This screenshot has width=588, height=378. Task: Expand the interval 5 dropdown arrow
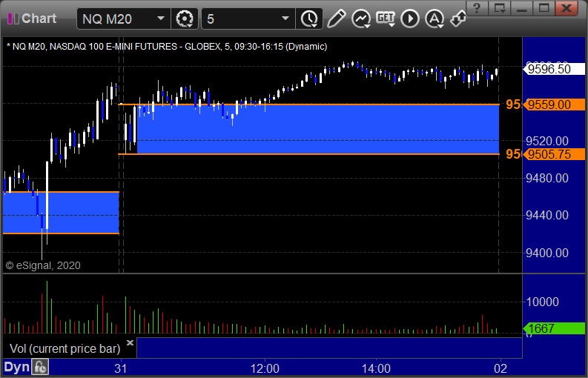coord(285,19)
